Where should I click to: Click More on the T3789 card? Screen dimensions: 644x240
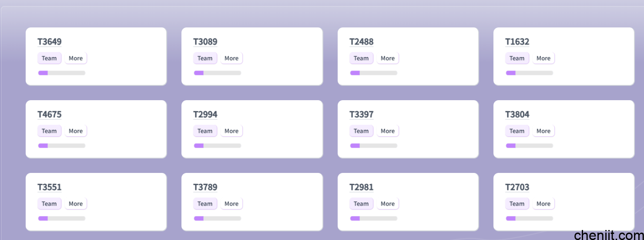pos(231,204)
